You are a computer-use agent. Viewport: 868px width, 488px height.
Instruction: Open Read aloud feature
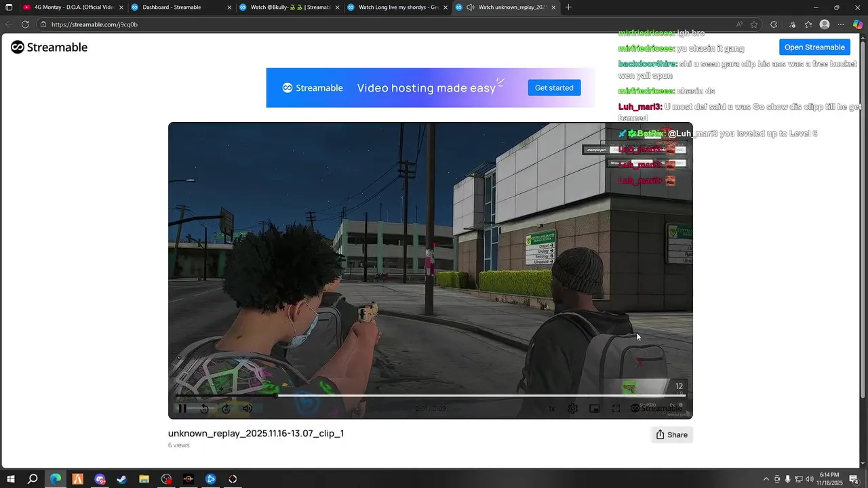pyautogui.click(x=739, y=24)
